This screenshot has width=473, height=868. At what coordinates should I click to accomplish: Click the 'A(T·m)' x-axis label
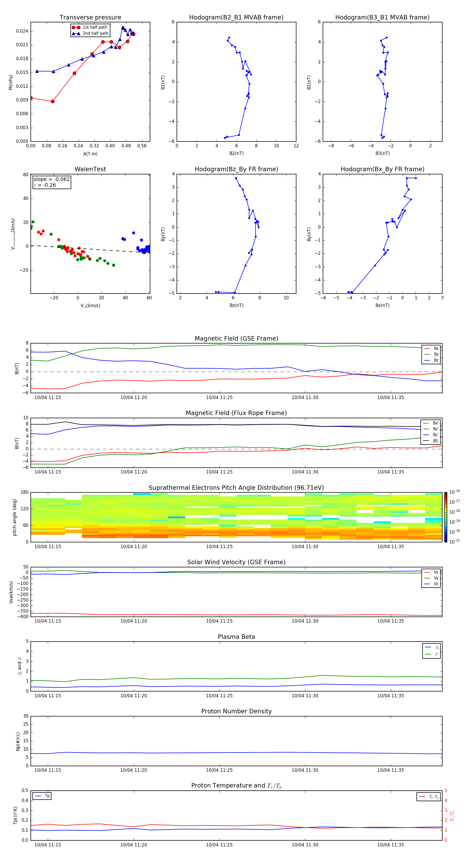[90, 154]
